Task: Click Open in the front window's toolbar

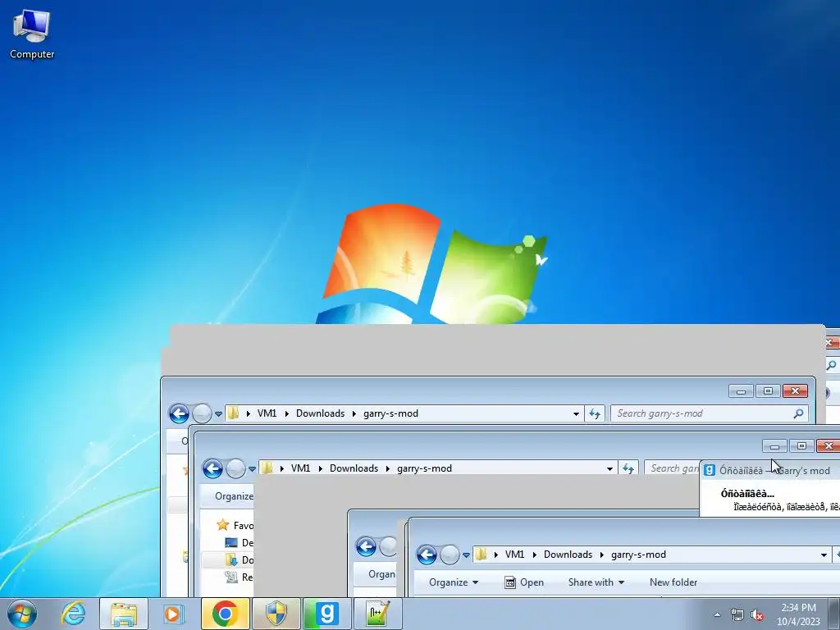Action: tap(524, 582)
